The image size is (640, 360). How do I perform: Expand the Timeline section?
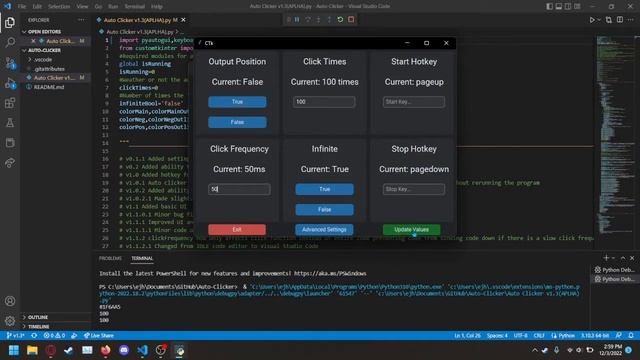[x=38, y=327]
